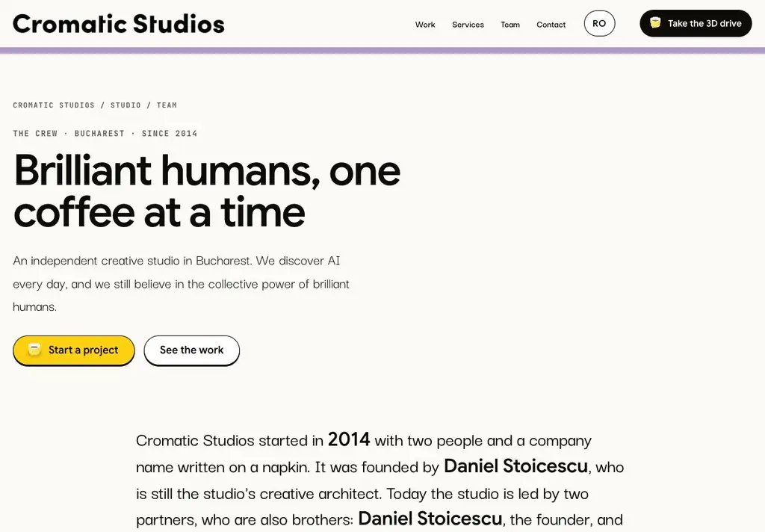Open the Contact menu item

(551, 25)
